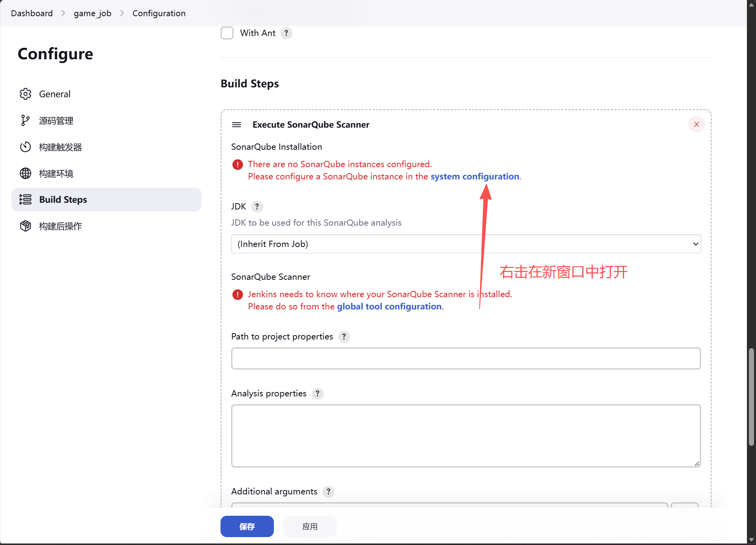Click the scrollbar up arrow
The image size is (756, 545).
coord(751,5)
